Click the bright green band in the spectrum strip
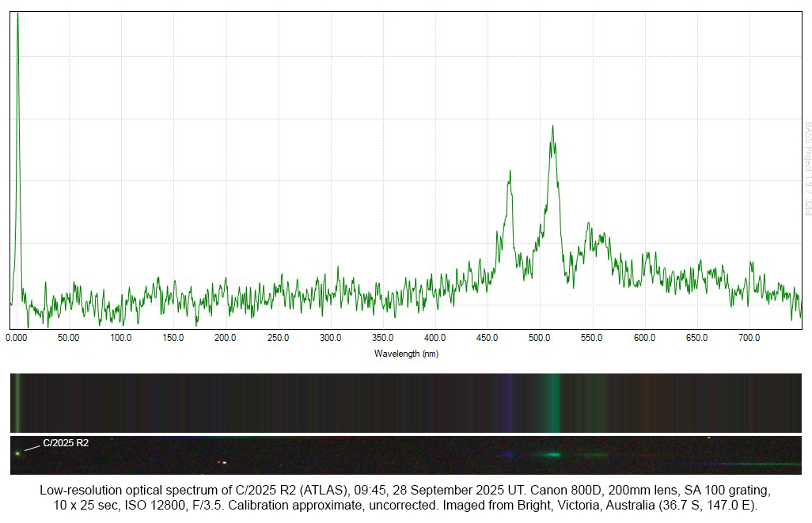 coord(552,402)
